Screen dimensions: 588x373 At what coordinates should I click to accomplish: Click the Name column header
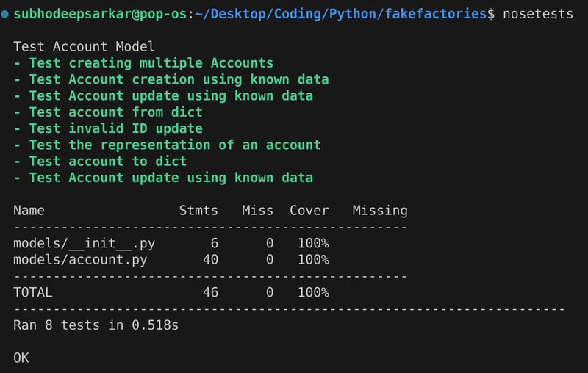pos(29,211)
